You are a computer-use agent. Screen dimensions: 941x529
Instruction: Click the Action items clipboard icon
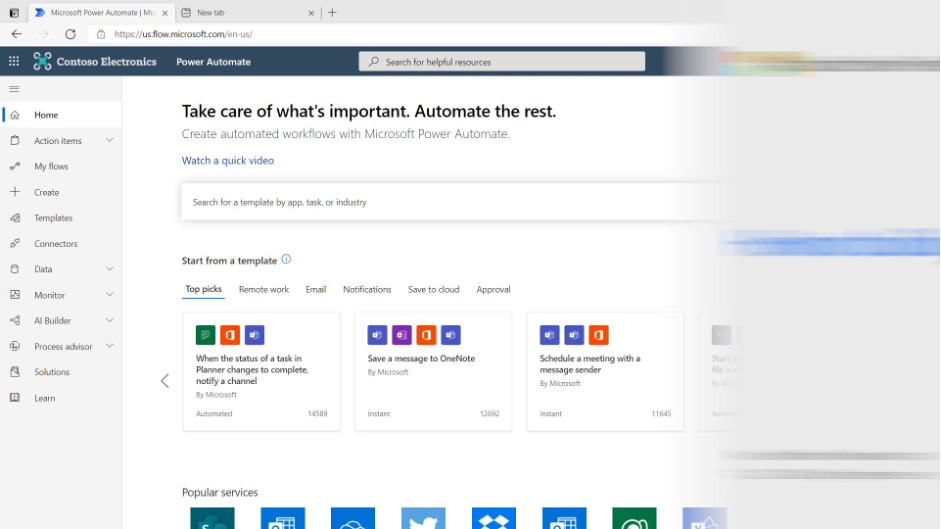15,141
